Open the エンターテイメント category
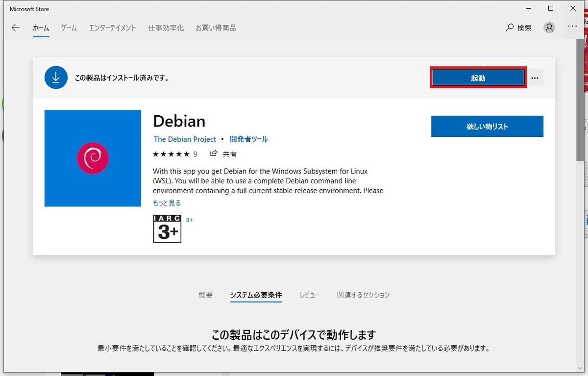 coord(112,28)
